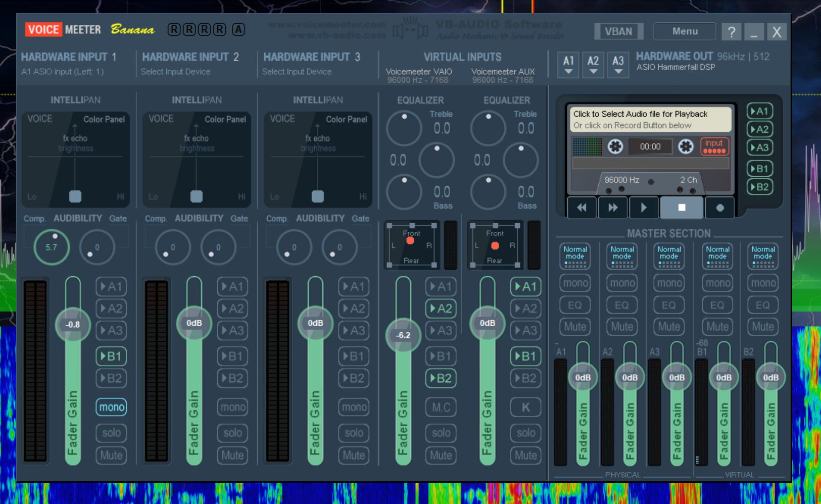Image resolution: width=821 pixels, height=504 pixels.
Task: Click the B1 master bus fader knob
Action: coord(724,377)
